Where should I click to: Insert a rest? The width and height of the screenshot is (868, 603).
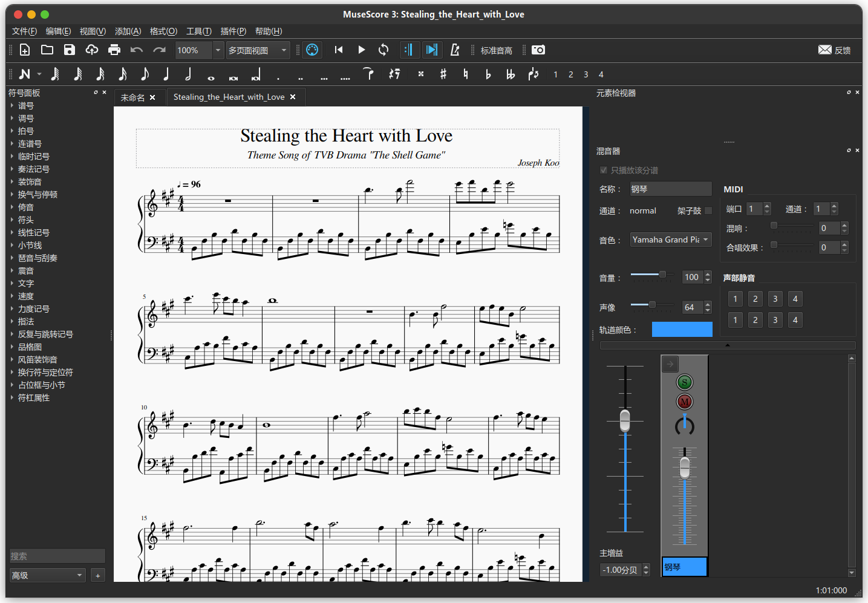point(394,74)
